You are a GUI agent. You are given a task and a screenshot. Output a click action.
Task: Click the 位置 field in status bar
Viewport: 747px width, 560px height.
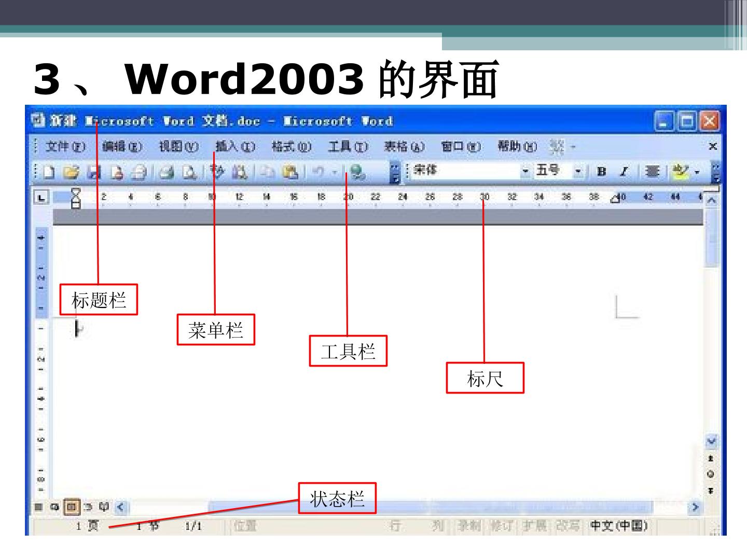coord(245,526)
